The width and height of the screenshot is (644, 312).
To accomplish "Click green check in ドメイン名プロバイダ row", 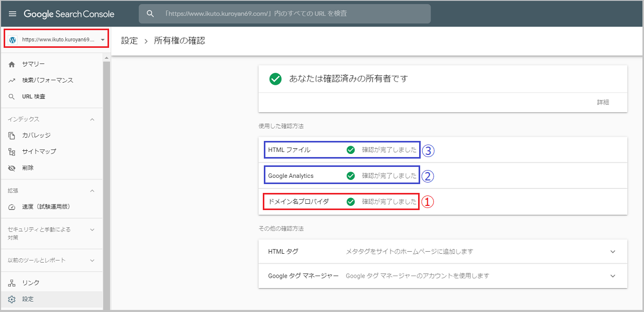I will coord(351,202).
